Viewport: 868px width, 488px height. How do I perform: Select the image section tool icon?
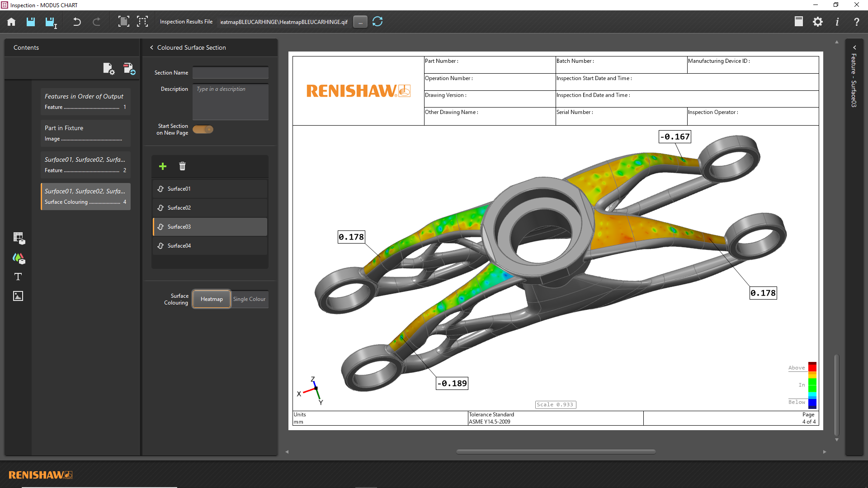click(18, 296)
